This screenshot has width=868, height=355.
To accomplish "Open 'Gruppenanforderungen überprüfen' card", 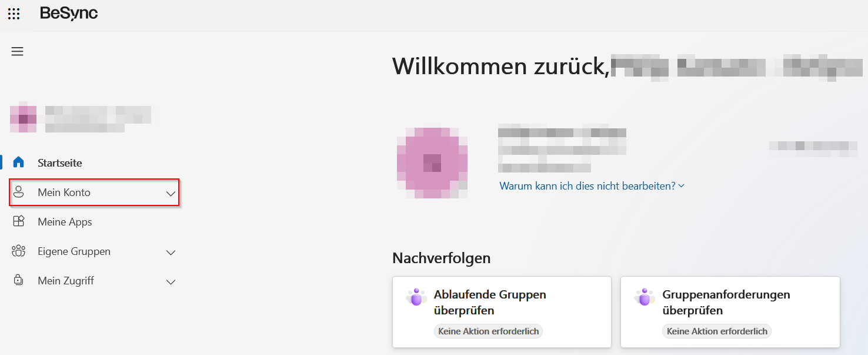I will coord(730,312).
